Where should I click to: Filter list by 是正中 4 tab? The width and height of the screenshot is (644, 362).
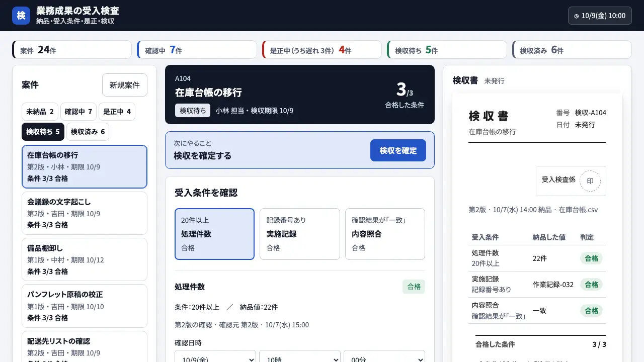pyautogui.click(x=117, y=112)
